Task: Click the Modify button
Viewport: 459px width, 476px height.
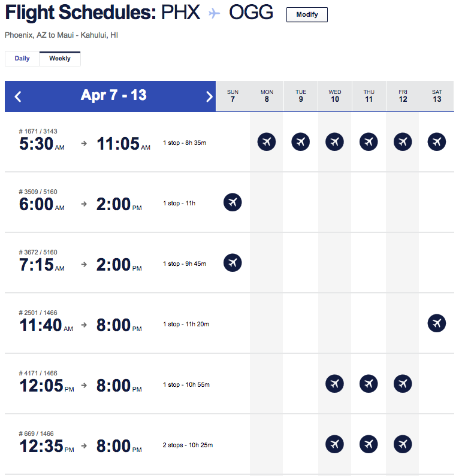Action: coord(307,14)
